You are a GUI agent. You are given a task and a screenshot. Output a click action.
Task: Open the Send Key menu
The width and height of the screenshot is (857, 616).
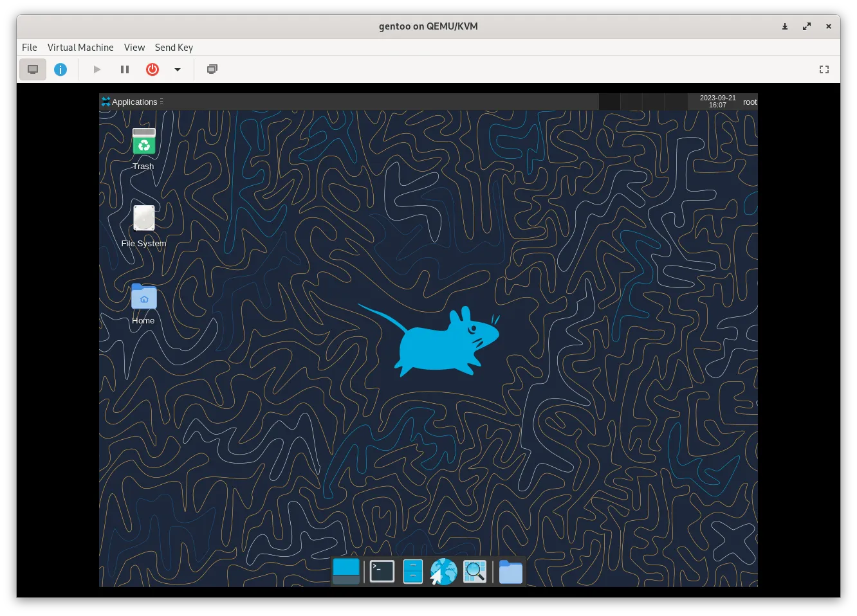pyautogui.click(x=174, y=47)
